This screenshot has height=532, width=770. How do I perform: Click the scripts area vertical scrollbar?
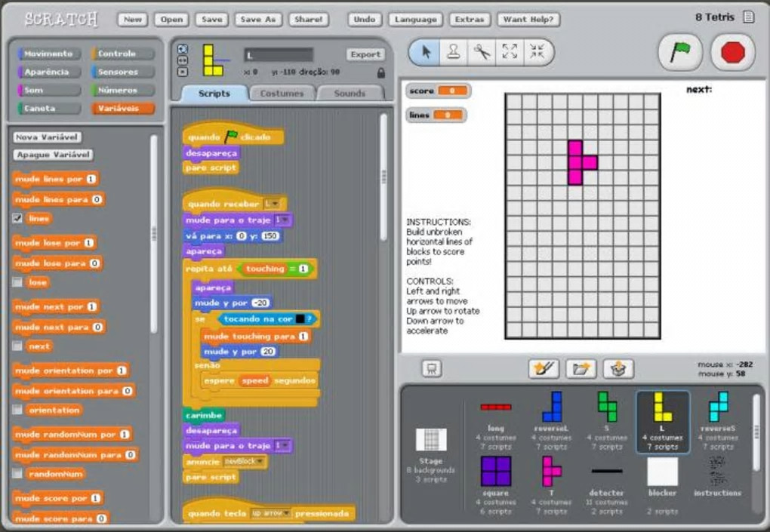(x=383, y=177)
